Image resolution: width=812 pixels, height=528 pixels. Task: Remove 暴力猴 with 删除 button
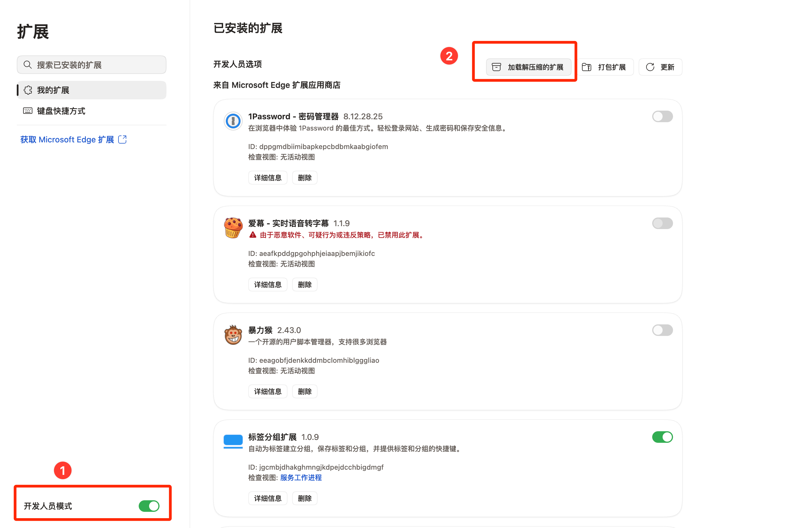tap(305, 391)
